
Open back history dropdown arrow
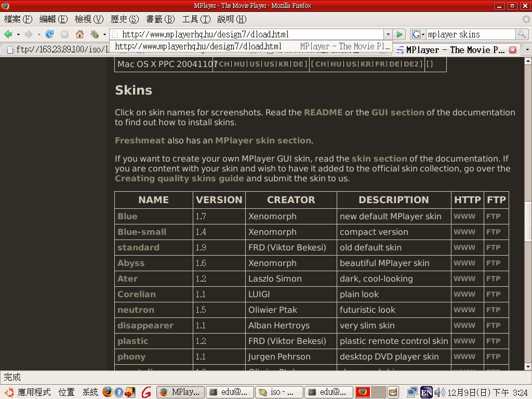coord(18,35)
